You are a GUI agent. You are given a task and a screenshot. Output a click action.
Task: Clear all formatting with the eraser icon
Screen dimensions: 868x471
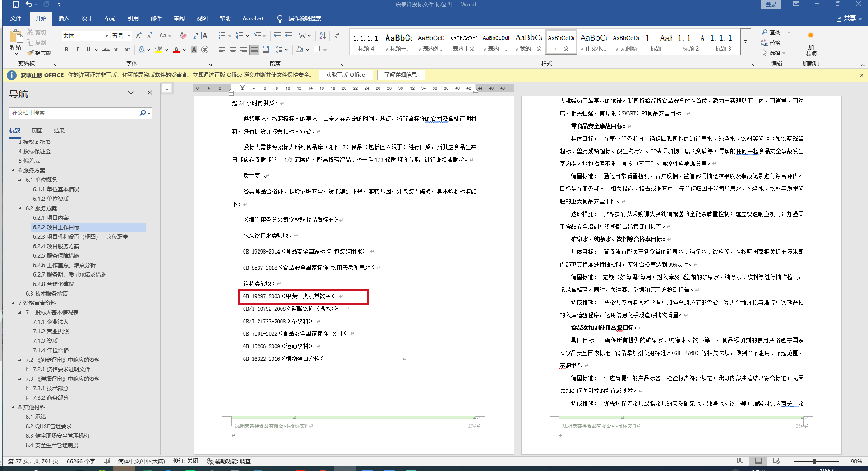coord(183,36)
